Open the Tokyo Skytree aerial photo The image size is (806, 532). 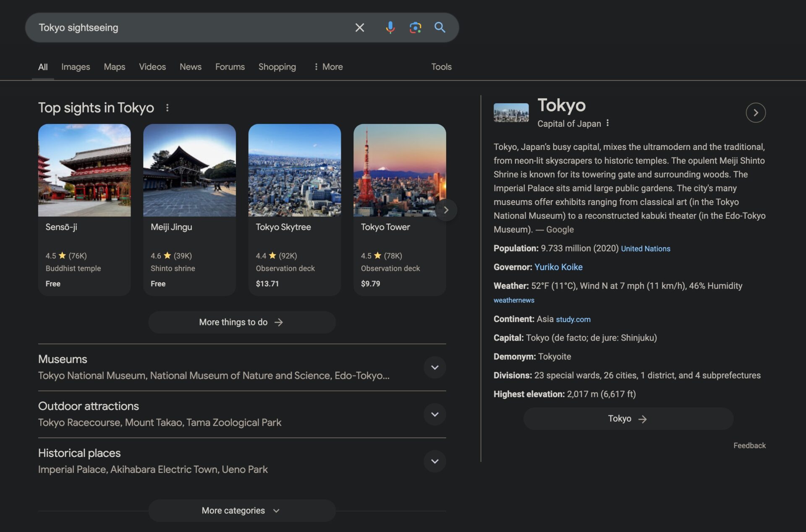point(295,170)
